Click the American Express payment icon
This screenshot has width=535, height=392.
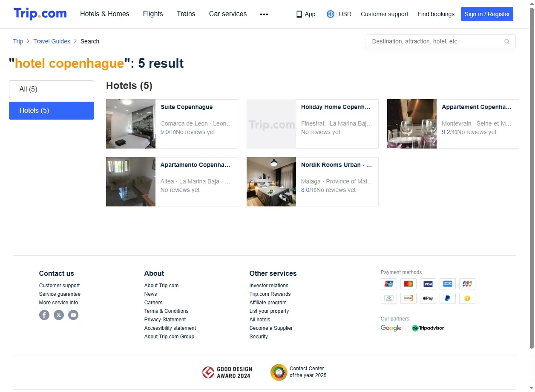pyautogui.click(x=448, y=284)
